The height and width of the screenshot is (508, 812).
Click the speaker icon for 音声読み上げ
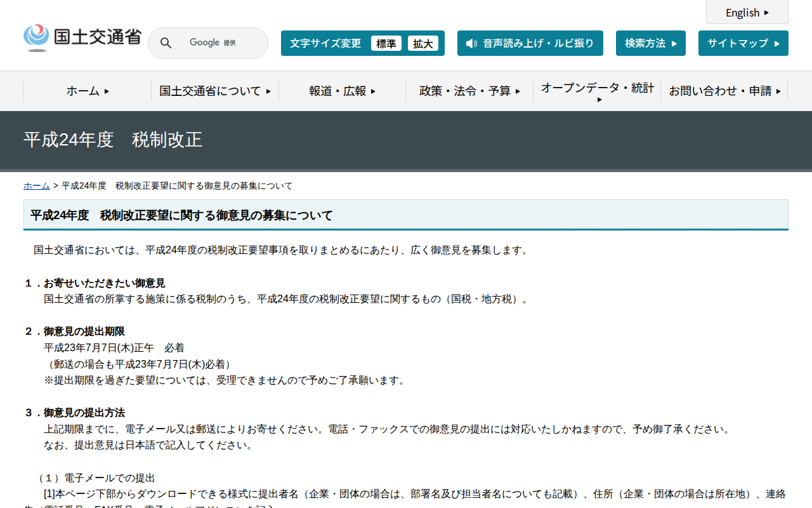tap(471, 43)
